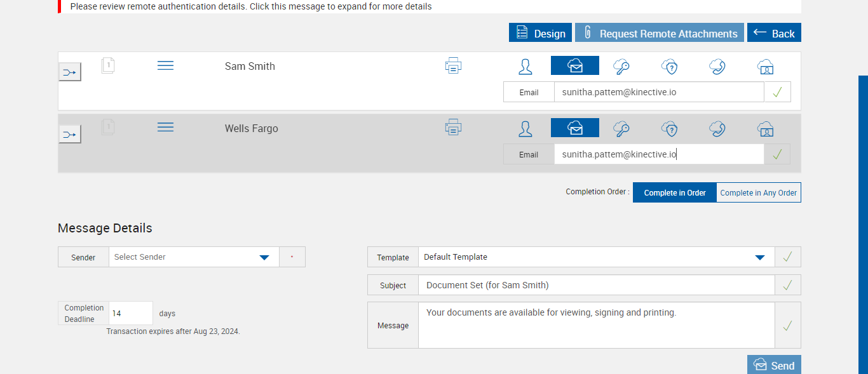This screenshot has height=374, width=868.
Task: Pick cloud ID photo verification for Wells Fargo
Action: (765, 129)
